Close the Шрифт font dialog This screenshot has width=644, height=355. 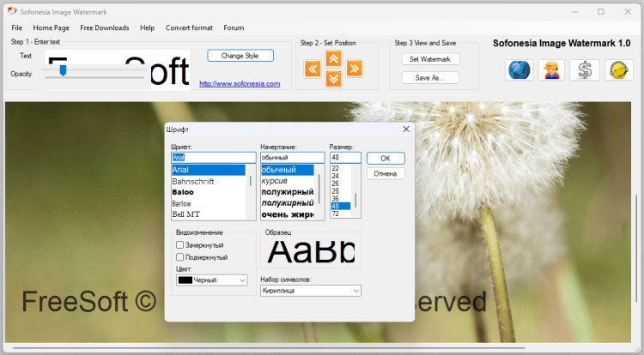pyautogui.click(x=406, y=129)
